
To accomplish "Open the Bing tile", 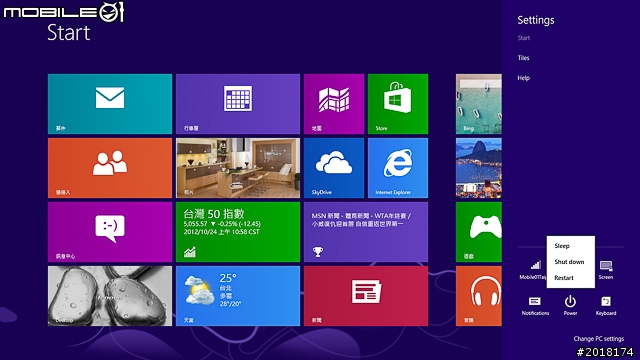I will point(479,104).
